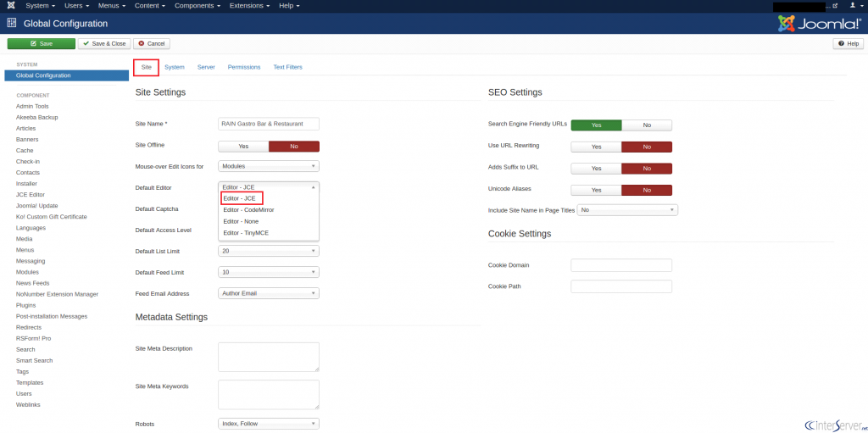The width and height of the screenshot is (868, 433).
Task: Set Search Engine Friendly URLs to No
Action: point(647,125)
